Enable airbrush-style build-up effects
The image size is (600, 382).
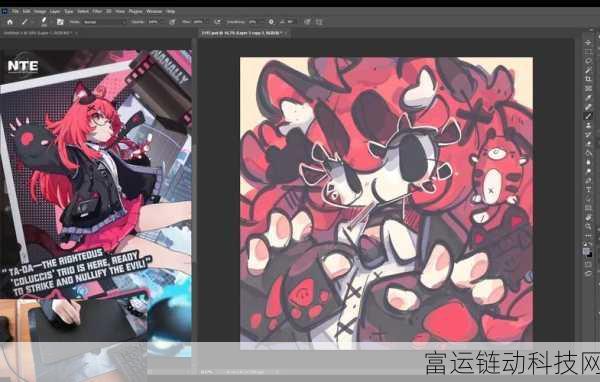(217, 22)
